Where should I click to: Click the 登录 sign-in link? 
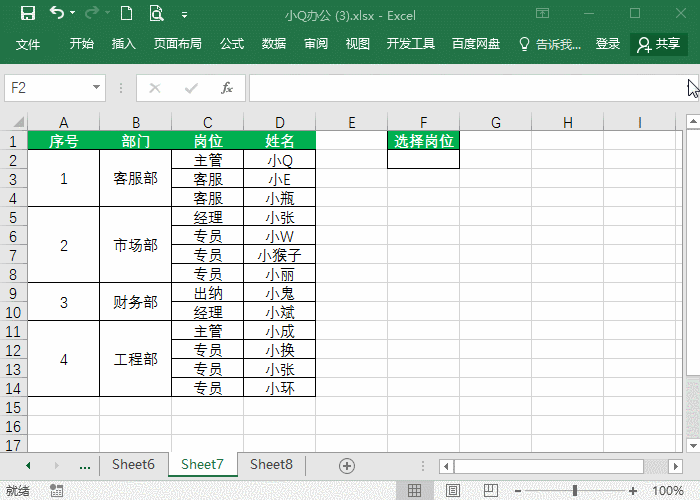pyautogui.click(x=608, y=44)
